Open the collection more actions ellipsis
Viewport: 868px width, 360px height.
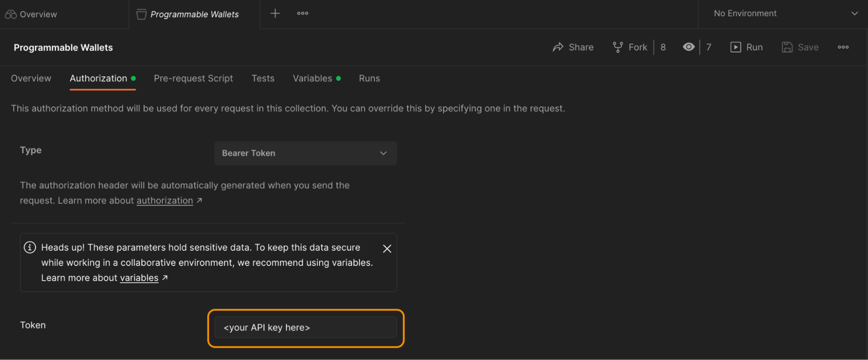pyautogui.click(x=843, y=47)
